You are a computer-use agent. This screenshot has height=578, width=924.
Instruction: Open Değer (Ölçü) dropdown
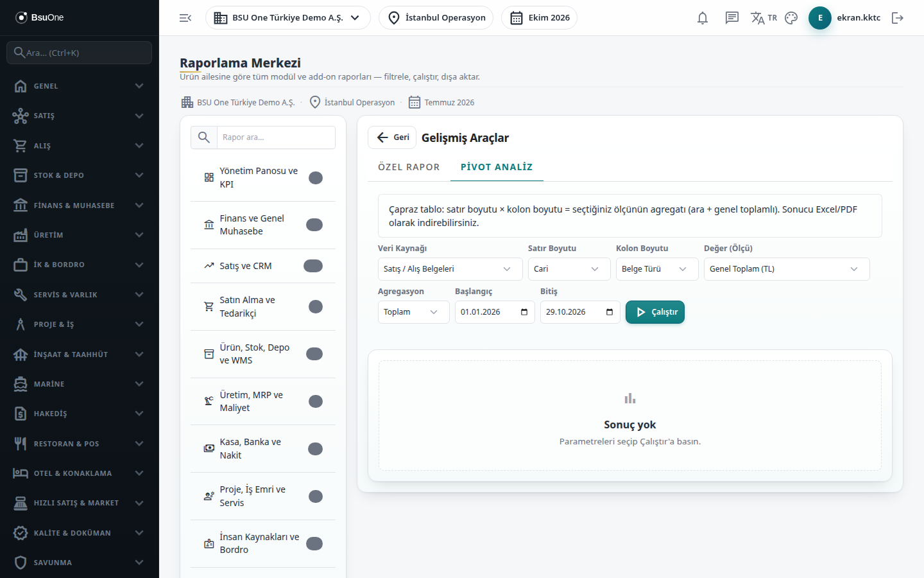coord(787,269)
